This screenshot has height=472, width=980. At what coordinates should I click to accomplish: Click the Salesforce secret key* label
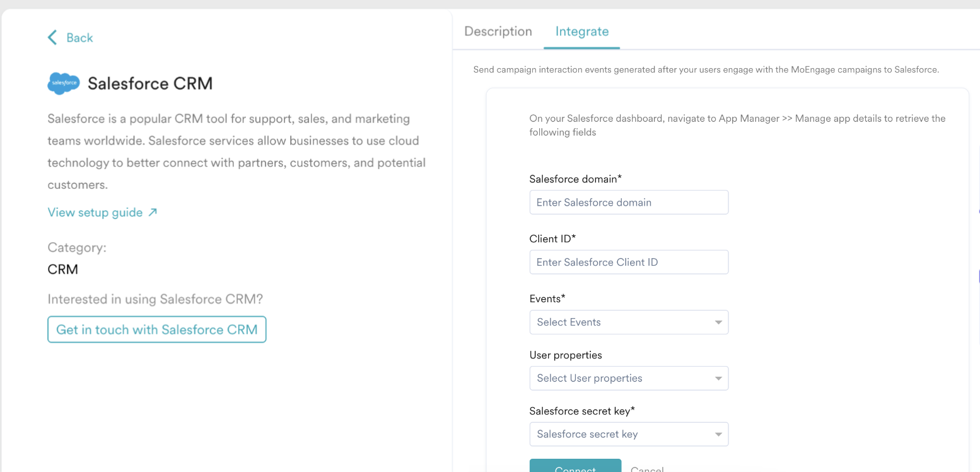click(582, 411)
